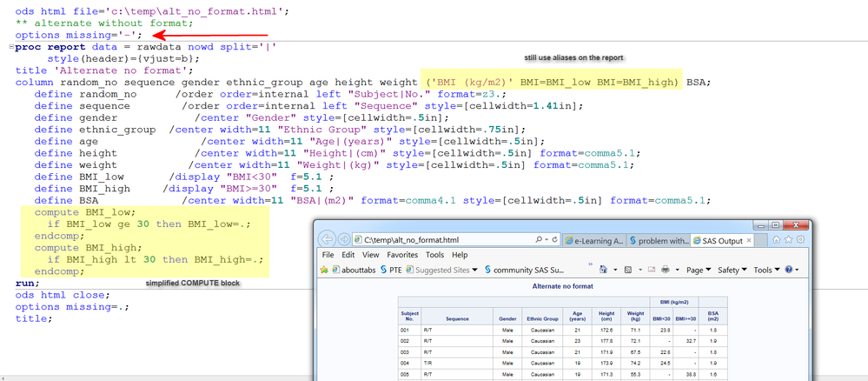Click the refresh icon in address bar
Viewport: 868px width, 381px height.
[x=554, y=239]
